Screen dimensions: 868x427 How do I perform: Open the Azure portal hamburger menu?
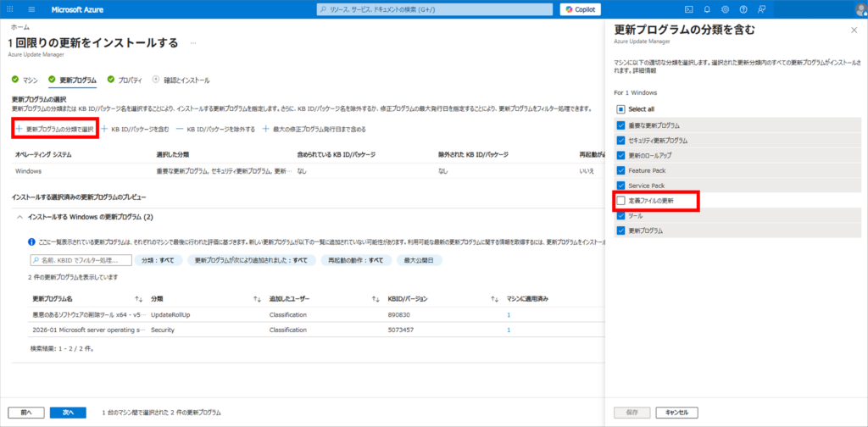pyautogui.click(x=31, y=9)
